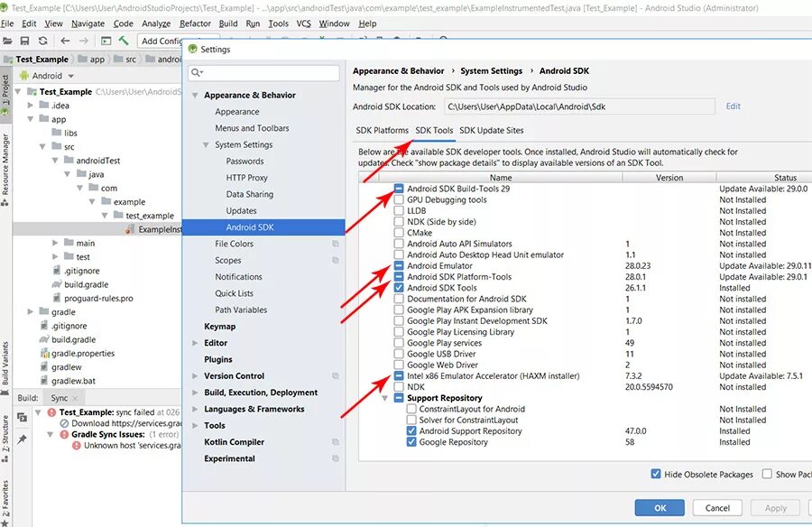Click Edit link for SDK Location

733,106
